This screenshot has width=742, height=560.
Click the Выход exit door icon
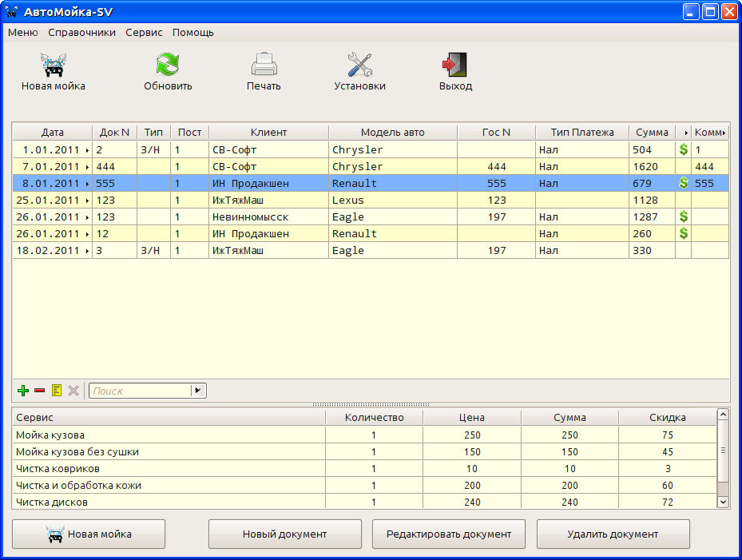pos(455,66)
